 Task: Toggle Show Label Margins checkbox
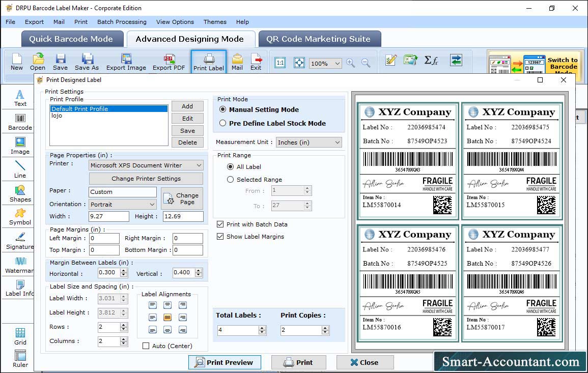220,237
